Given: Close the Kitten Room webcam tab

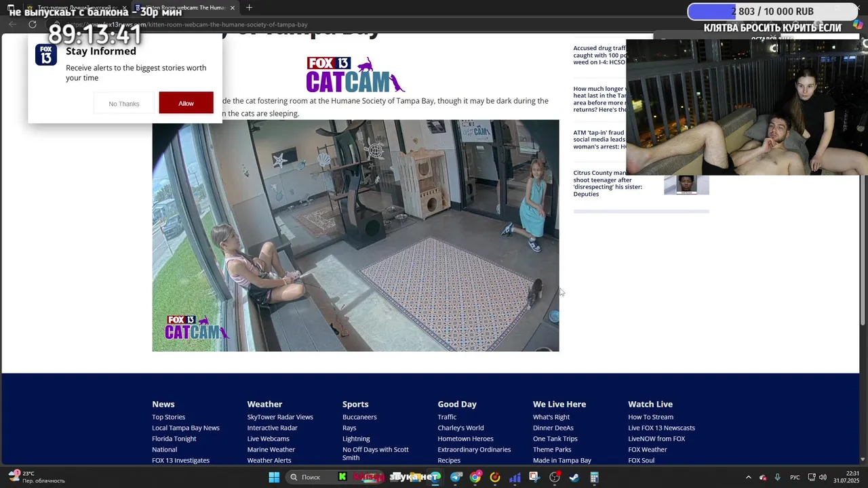Looking at the screenshot, I should (233, 7).
